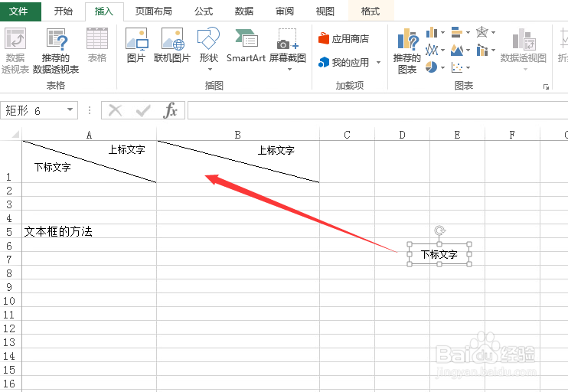The height and width of the screenshot is (392, 568).
Task: Select row 16 header
Action: click(x=10, y=384)
